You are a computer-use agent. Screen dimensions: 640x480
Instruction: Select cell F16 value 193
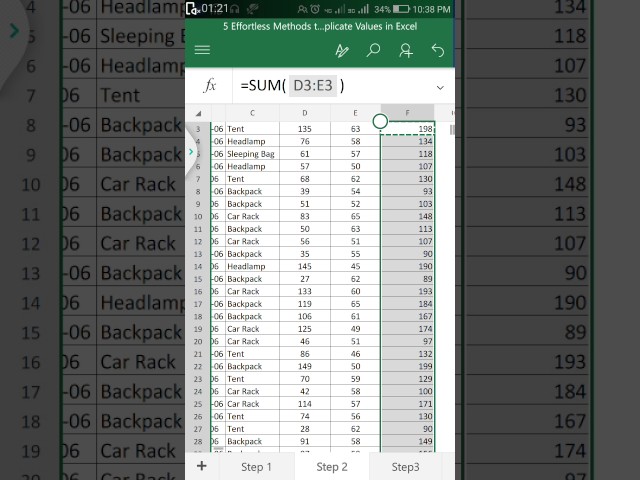click(x=407, y=291)
